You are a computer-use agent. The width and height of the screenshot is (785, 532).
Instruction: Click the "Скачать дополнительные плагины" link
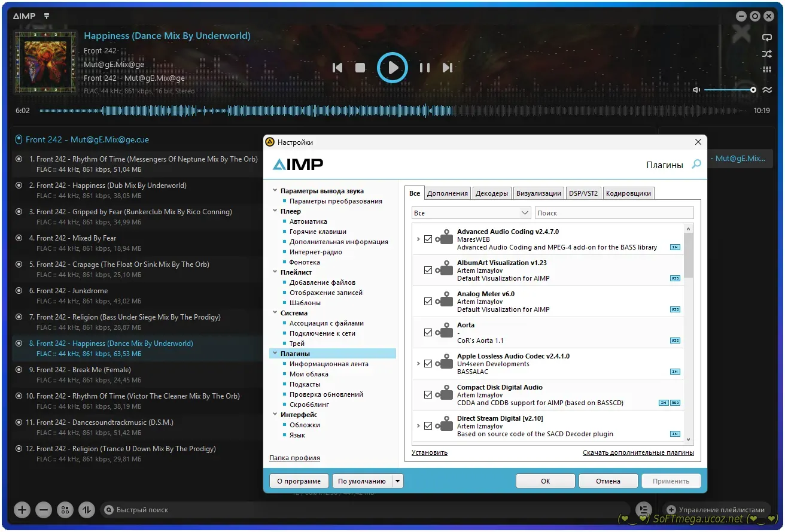click(x=638, y=453)
